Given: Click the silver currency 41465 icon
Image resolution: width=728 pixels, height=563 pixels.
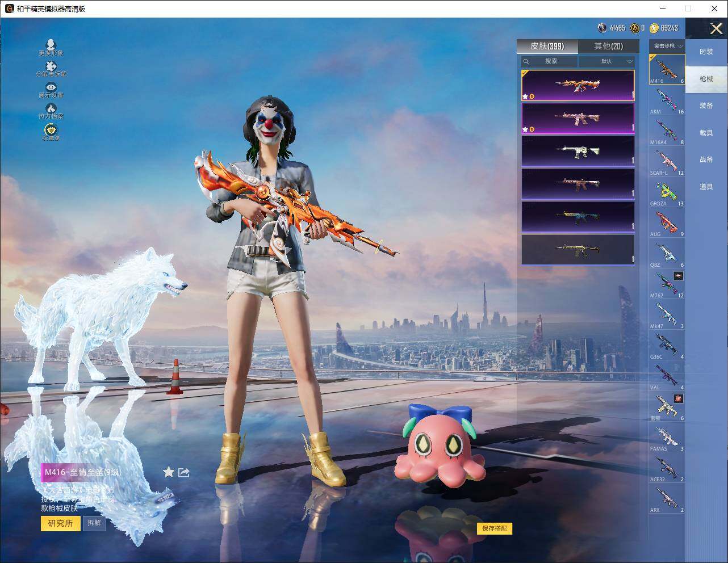Looking at the screenshot, I should click(x=602, y=28).
